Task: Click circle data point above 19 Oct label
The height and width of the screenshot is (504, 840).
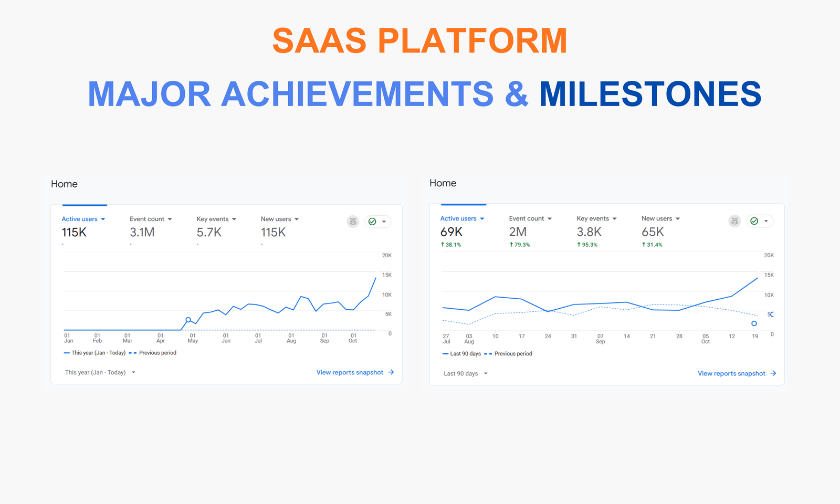Action: (754, 323)
